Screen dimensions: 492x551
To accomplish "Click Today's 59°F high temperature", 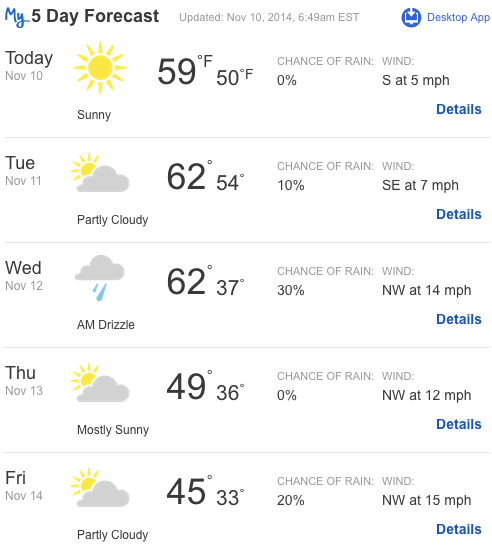I will click(185, 70).
